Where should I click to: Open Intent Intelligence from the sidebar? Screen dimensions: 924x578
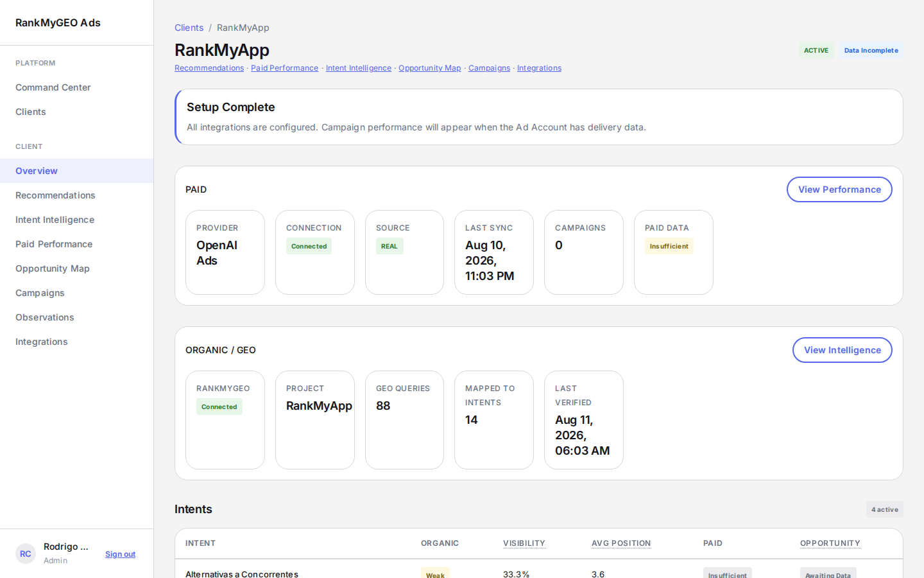pyautogui.click(x=77, y=220)
